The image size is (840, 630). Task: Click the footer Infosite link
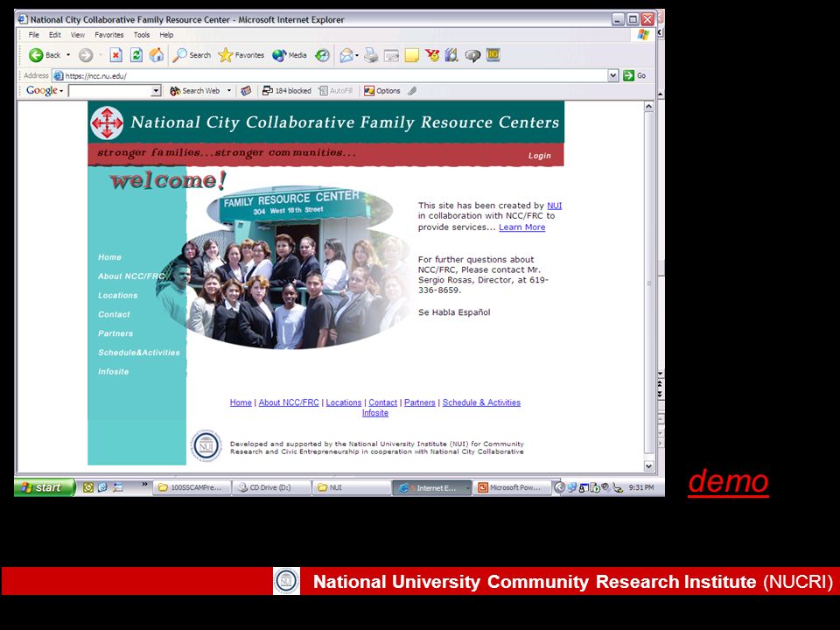coord(375,413)
